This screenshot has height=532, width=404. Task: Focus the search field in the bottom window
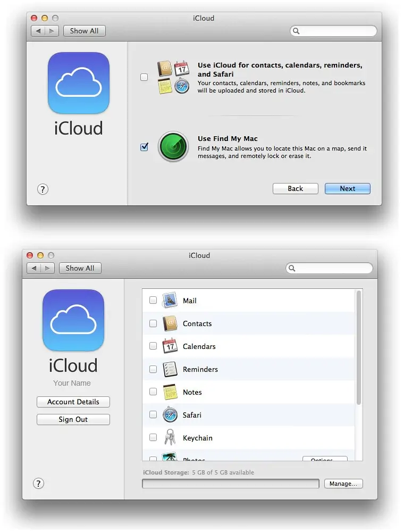(x=329, y=268)
